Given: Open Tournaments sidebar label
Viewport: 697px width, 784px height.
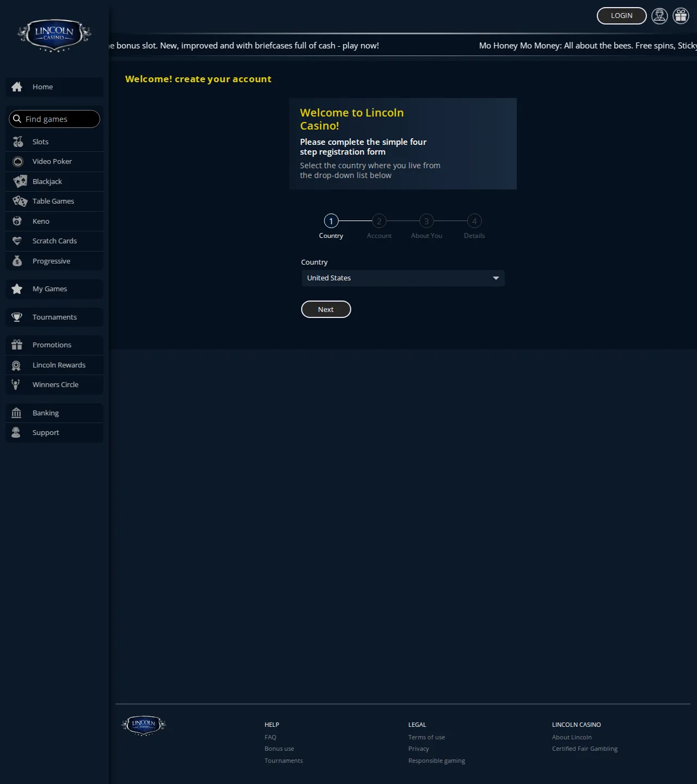Looking at the screenshot, I should [x=54, y=317].
